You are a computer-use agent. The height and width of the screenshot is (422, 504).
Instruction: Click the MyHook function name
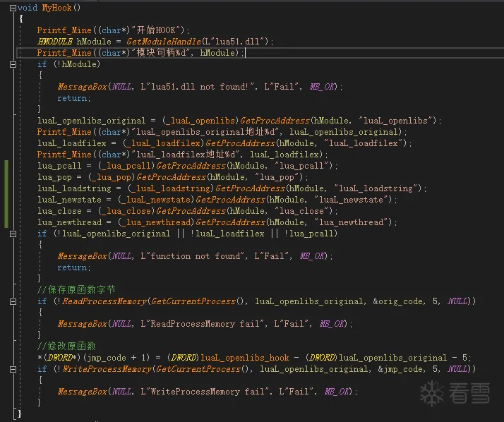pyautogui.click(x=57, y=8)
